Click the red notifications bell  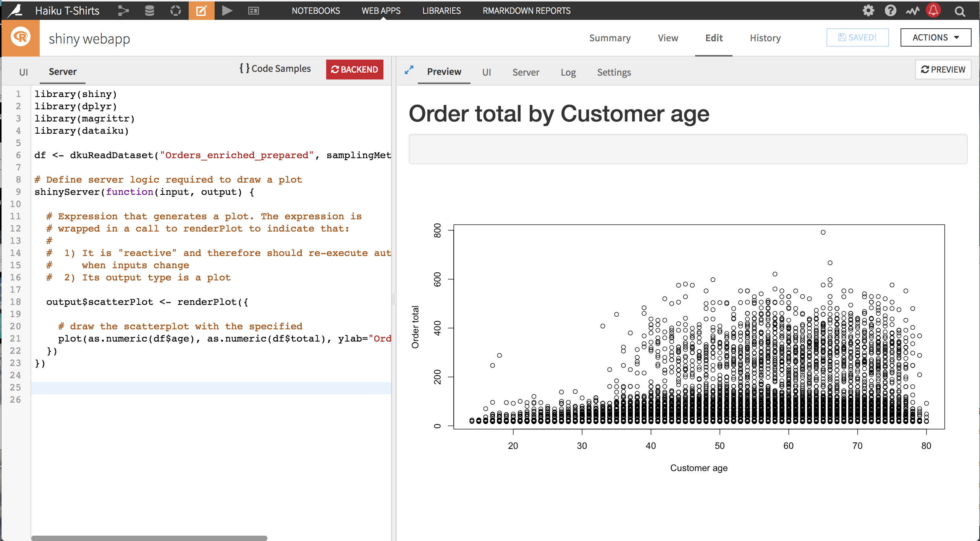(x=933, y=10)
